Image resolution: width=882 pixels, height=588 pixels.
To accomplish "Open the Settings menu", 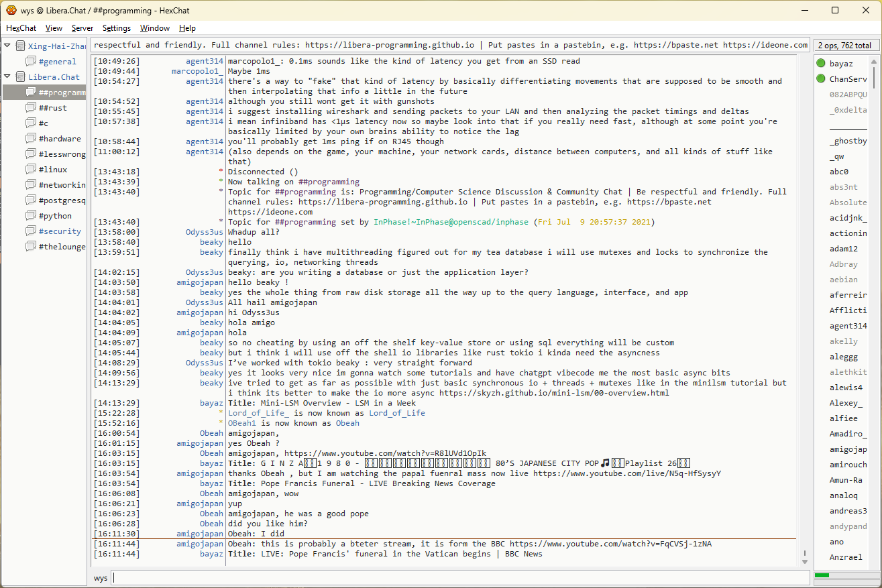I will click(x=117, y=28).
